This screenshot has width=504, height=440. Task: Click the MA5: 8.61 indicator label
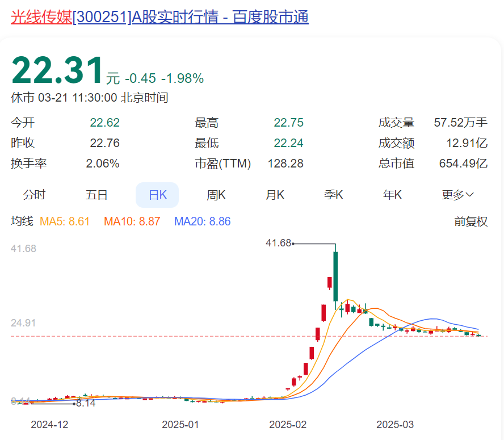[x=64, y=221]
